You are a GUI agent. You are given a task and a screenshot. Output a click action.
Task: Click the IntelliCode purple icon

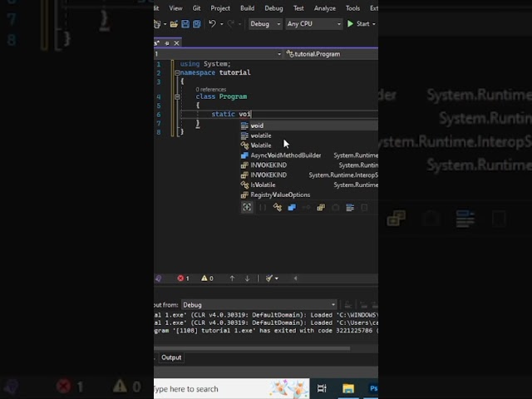159,278
